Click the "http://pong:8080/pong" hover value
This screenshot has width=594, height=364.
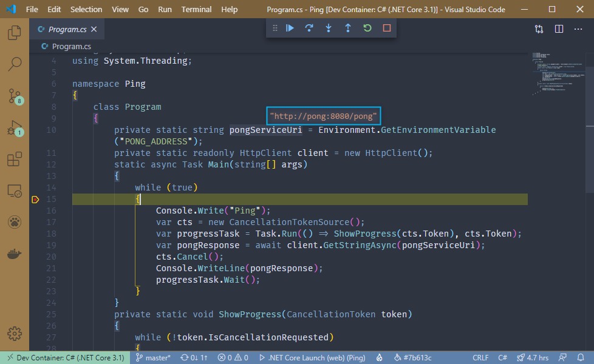[x=324, y=116]
